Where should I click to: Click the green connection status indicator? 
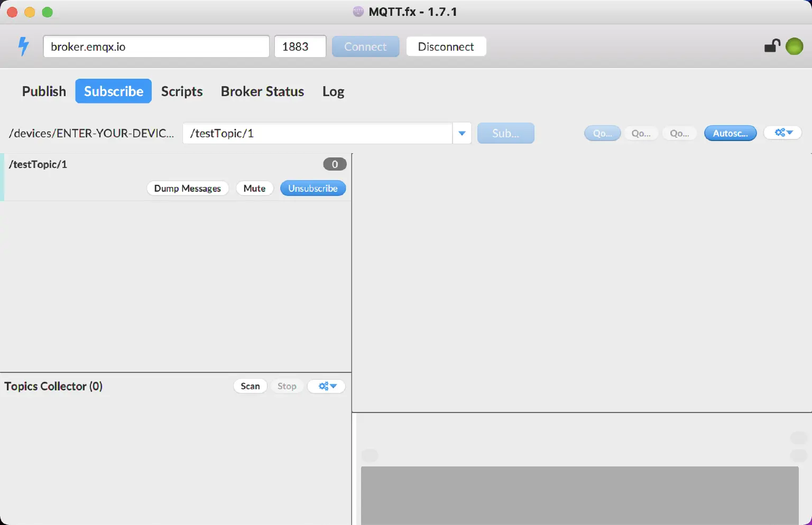tap(794, 46)
